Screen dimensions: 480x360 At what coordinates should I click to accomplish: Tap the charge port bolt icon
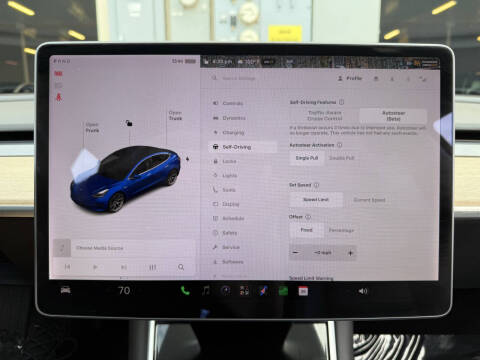coord(187,159)
